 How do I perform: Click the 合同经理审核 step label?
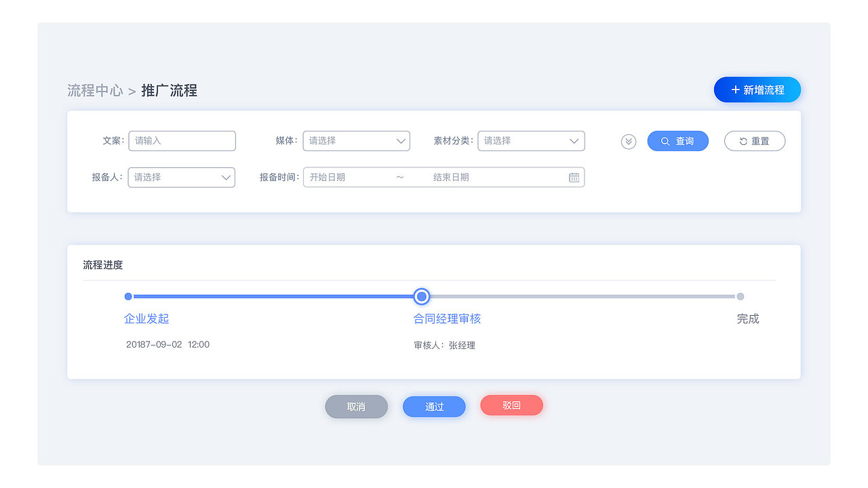point(447,319)
